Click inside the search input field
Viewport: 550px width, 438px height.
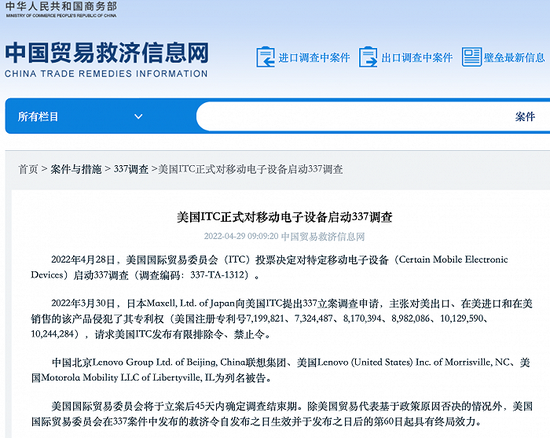pyautogui.click(x=351, y=116)
